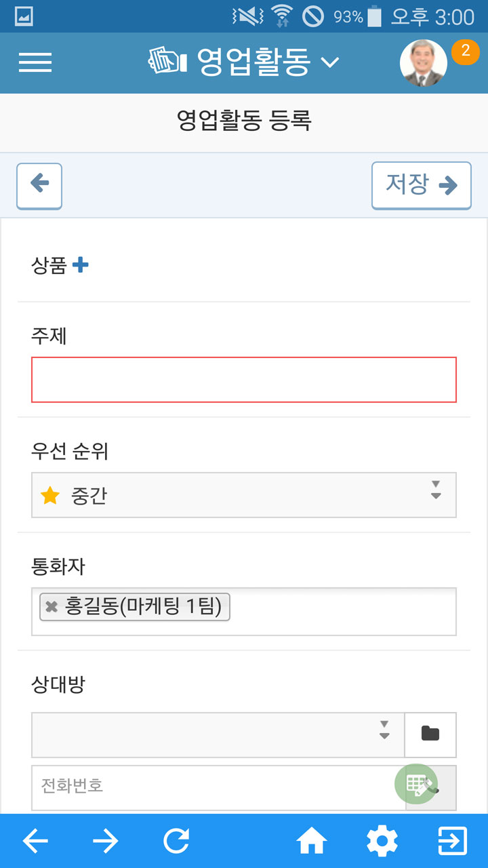Open the 우선 순위 priority dropdown
Image resolution: width=488 pixels, height=868 pixels.
pos(244,495)
